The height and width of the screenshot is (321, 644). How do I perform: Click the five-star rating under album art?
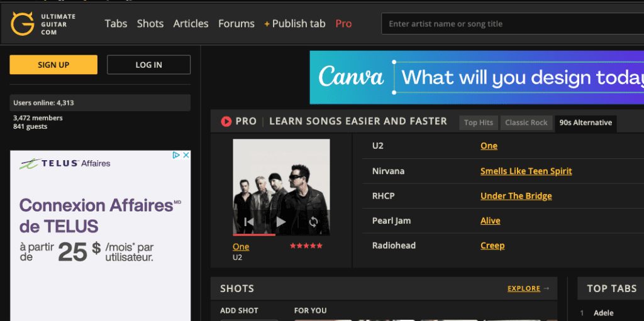pos(306,246)
